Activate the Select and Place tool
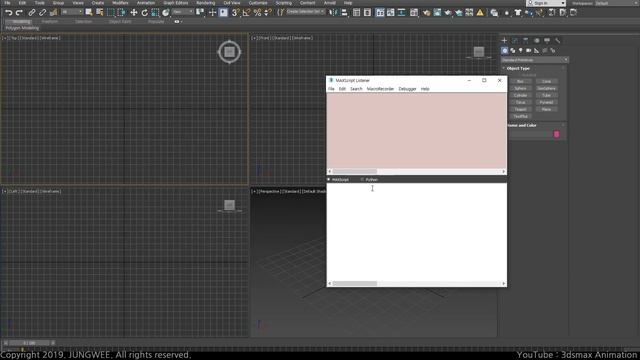Screen dimensions: 640x360 165,13
